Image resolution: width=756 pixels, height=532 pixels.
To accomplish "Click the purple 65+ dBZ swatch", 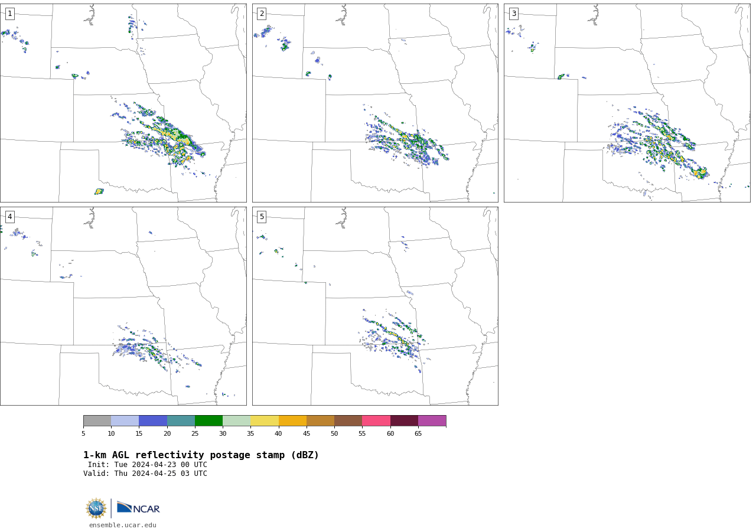I will click(x=432, y=421).
